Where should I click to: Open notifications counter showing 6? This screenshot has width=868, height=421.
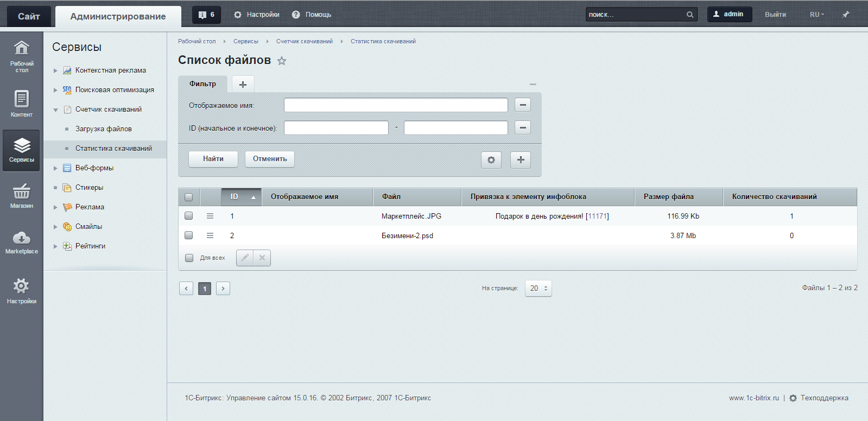[x=206, y=15]
